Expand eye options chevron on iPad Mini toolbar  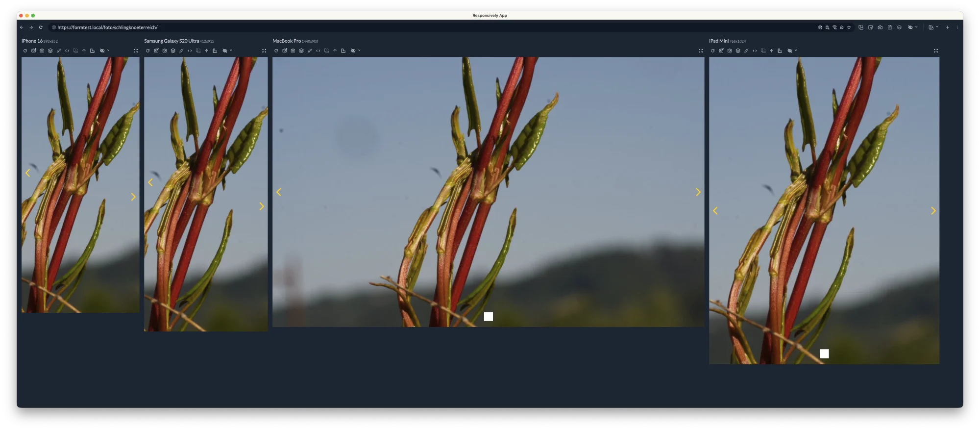(796, 50)
